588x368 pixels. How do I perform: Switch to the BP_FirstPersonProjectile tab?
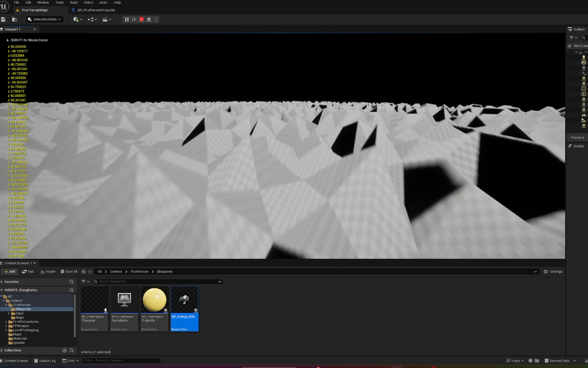[x=96, y=10]
